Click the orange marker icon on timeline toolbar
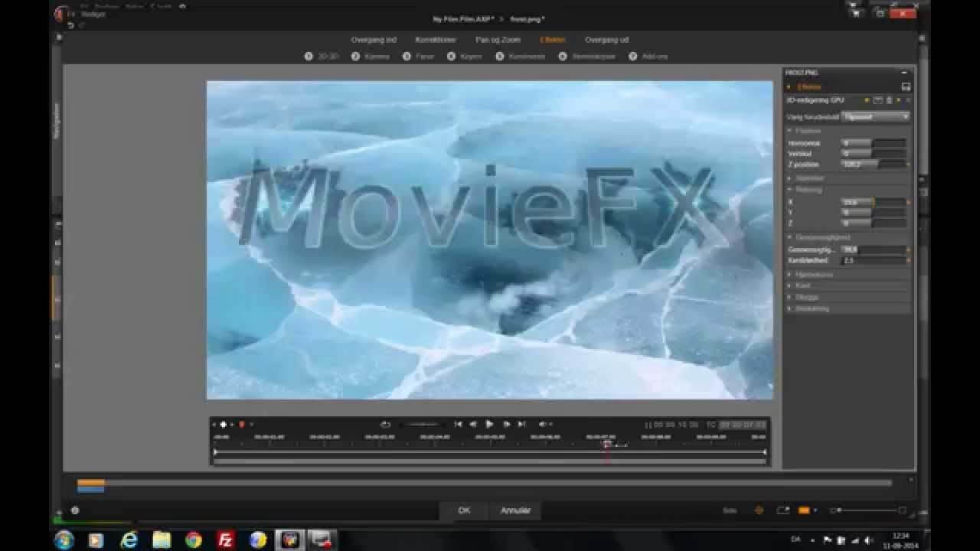Image resolution: width=980 pixels, height=551 pixels. point(242,424)
